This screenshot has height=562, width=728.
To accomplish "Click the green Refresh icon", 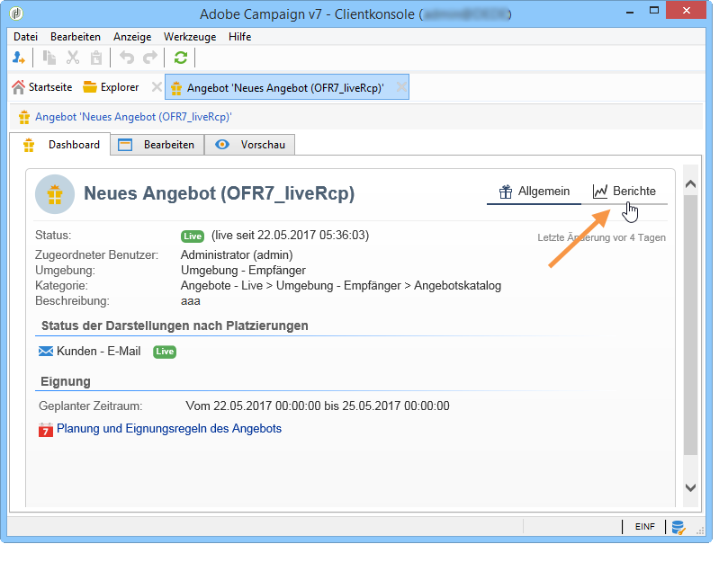I will tap(181, 58).
